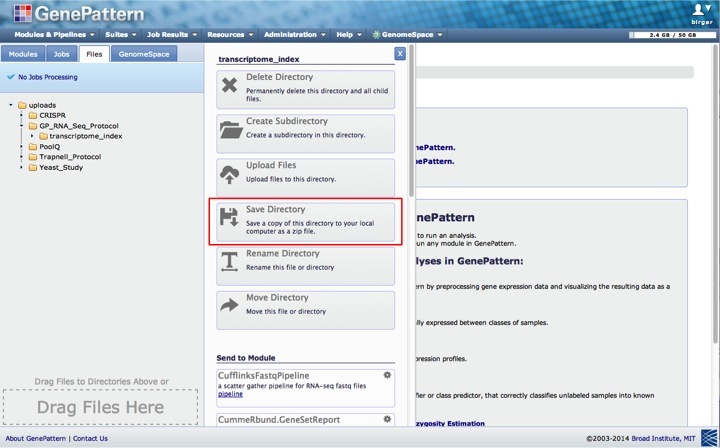The height and width of the screenshot is (448, 720).
Task: Select the transcriptome_index directory label
Action: click(x=86, y=136)
